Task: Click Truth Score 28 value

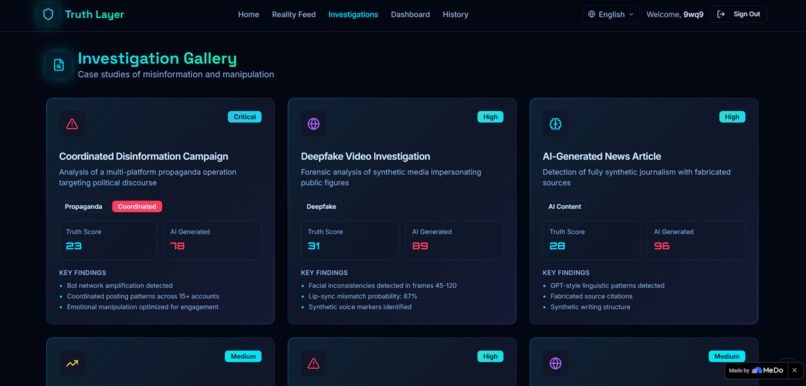Action: click(557, 246)
